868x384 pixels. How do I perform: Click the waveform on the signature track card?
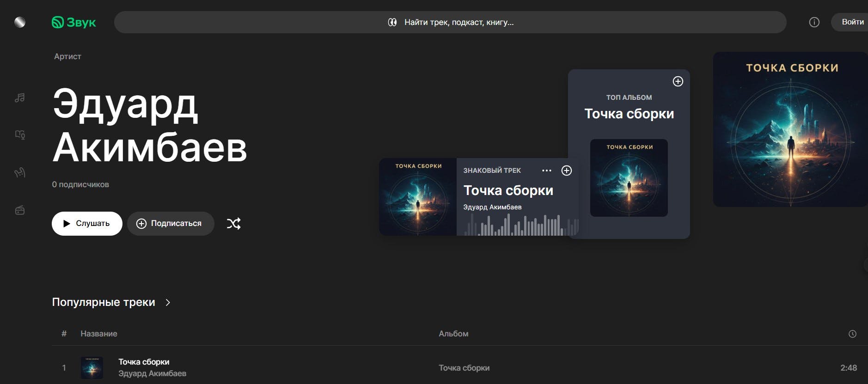(521, 225)
